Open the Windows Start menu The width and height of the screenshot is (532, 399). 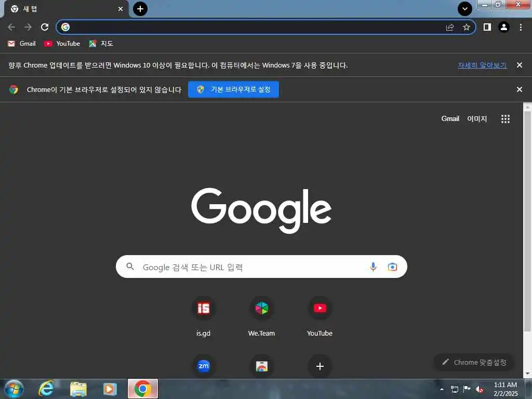pos(14,389)
